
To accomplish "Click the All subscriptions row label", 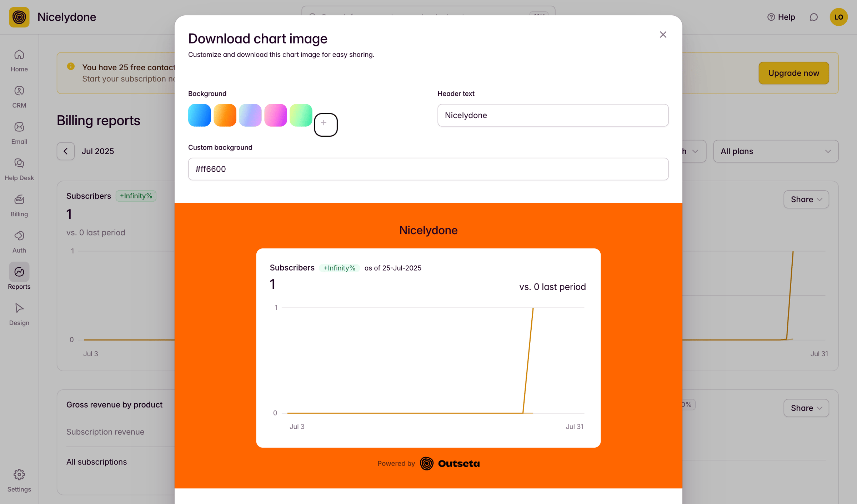I will (x=96, y=462).
